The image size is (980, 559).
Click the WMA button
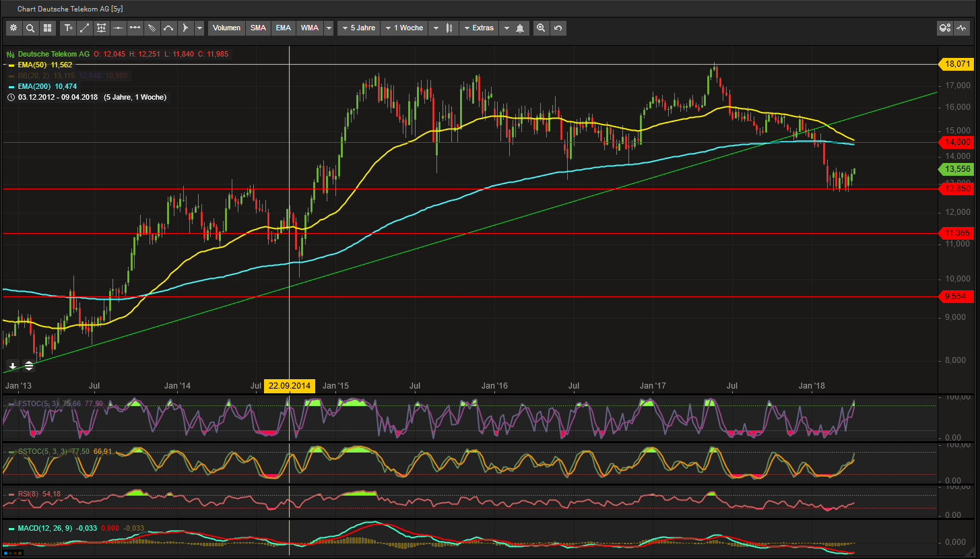coord(309,28)
